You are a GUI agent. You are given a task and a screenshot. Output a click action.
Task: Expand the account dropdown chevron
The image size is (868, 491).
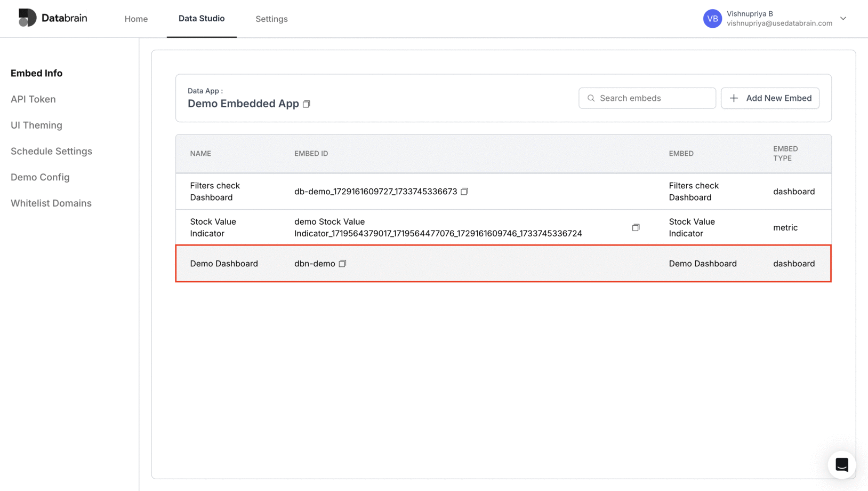[843, 18]
